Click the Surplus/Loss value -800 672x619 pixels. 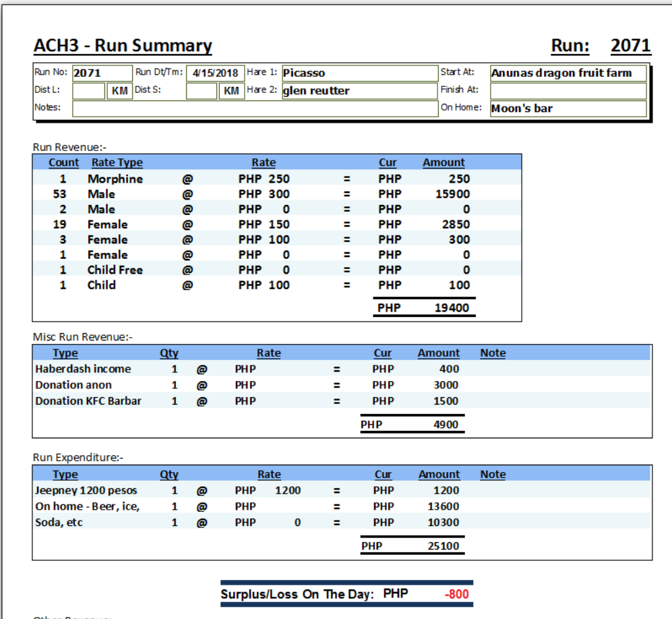point(456,595)
